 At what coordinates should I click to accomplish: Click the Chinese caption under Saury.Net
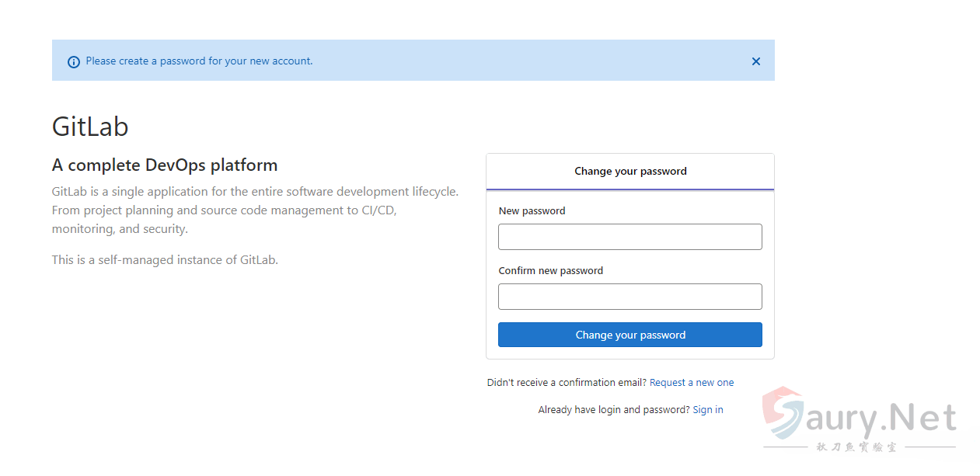click(x=856, y=448)
